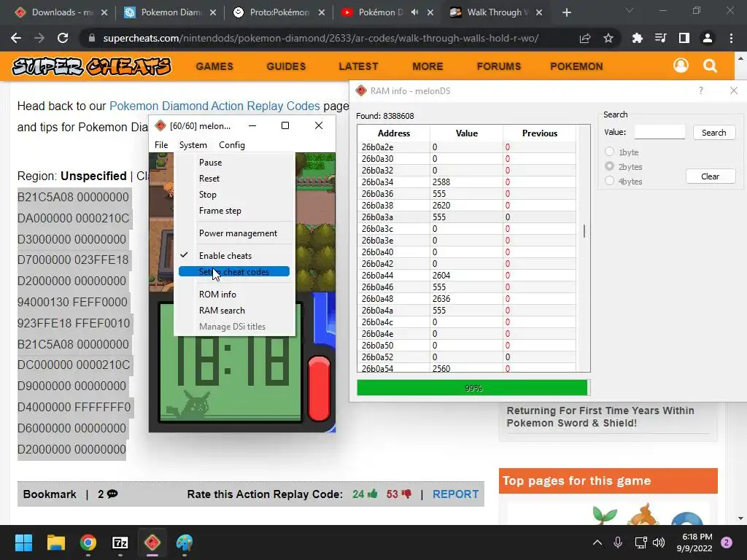Bookmark page with star icon
Screen dimensions: 747x560
608,38
